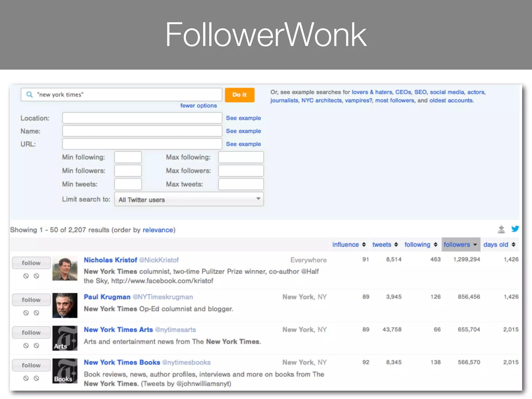
Task: Open CEOs example search
Action: pyautogui.click(x=403, y=92)
